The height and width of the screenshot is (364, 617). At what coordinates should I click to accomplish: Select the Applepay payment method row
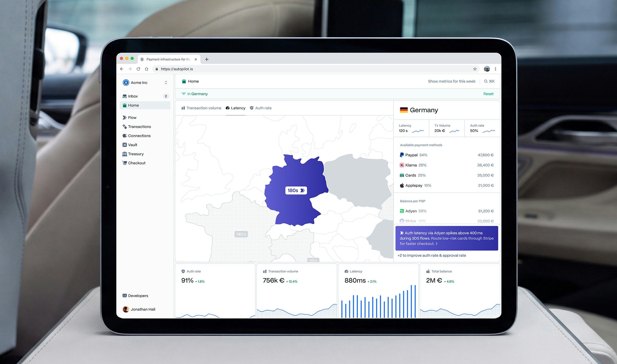(x=447, y=186)
